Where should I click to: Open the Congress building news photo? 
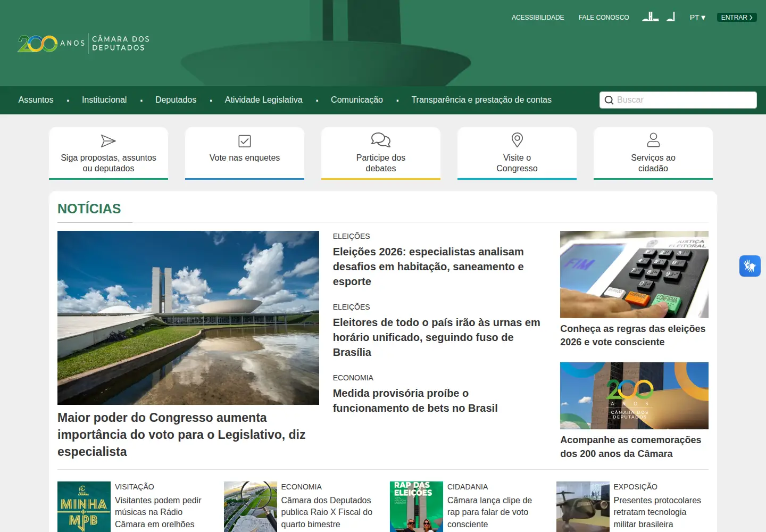pyautogui.click(x=188, y=318)
